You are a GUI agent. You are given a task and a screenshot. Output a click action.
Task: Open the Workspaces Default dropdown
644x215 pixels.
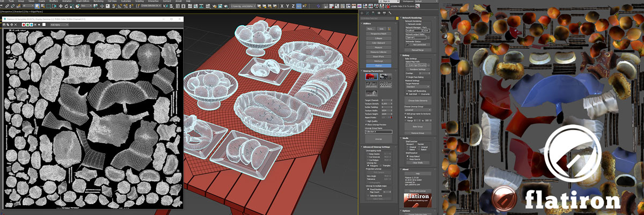pos(425,2)
